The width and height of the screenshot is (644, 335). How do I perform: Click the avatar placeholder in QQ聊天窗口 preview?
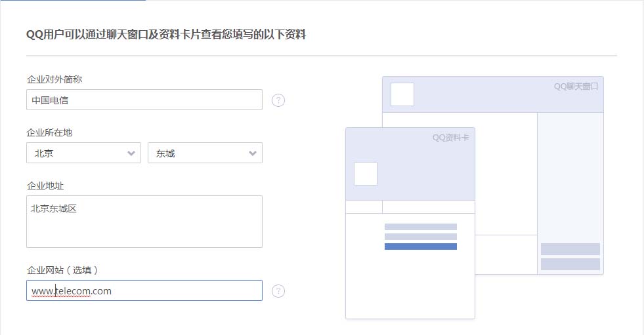402,94
